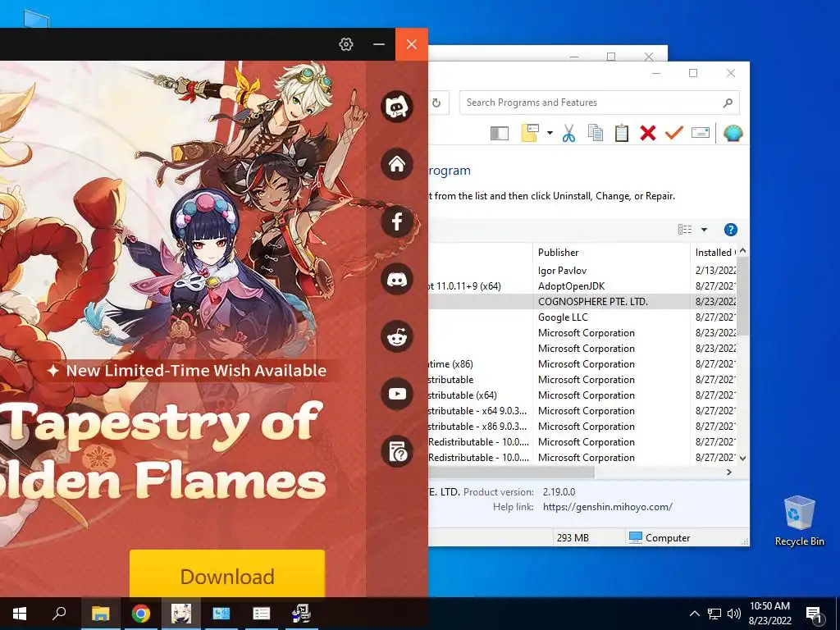
Task: Click the taskbar search magnifier
Action: (59, 613)
